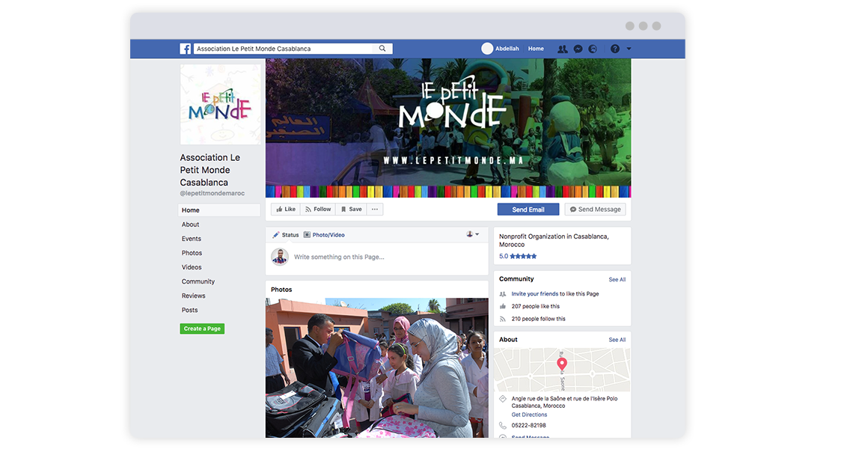Viewport: 868px width, 449px height.
Task: Toggle Follow for this page
Action: pyautogui.click(x=318, y=210)
